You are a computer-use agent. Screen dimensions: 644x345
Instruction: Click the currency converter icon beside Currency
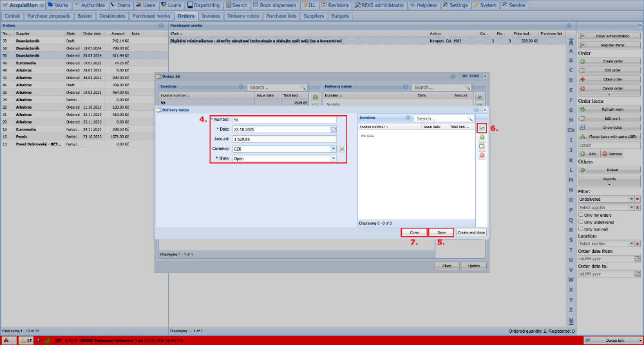pos(341,149)
